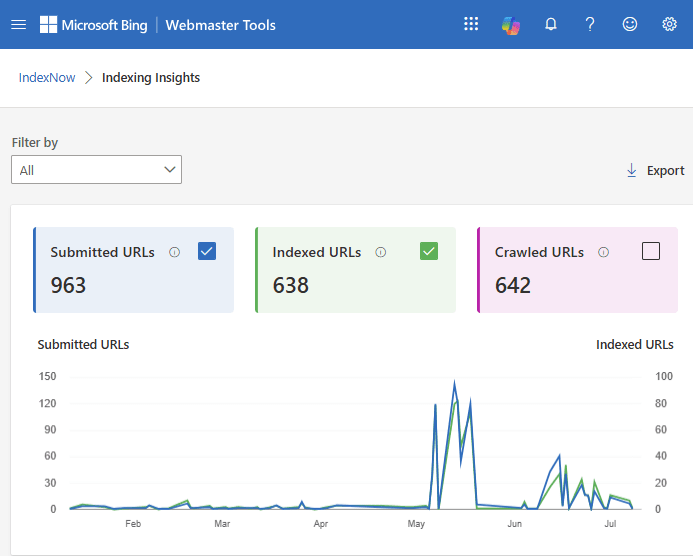This screenshot has width=693, height=556.
Task: Click the Crawled URLs info icon
Action: click(603, 252)
